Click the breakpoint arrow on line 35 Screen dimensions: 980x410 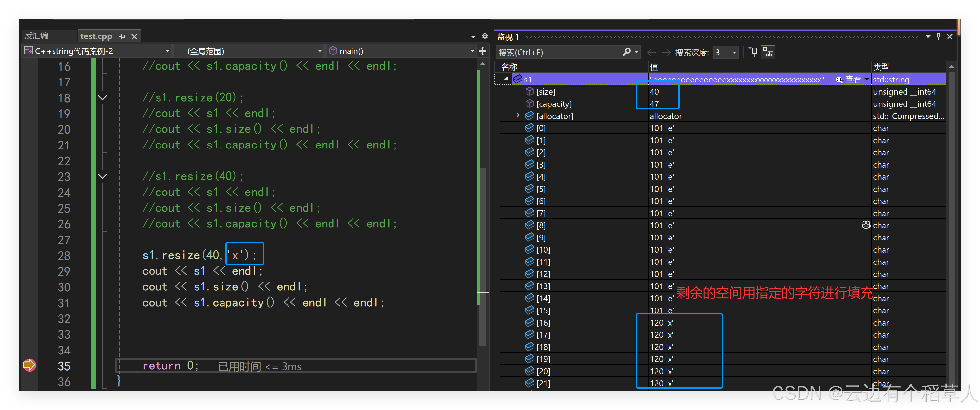[29, 365]
